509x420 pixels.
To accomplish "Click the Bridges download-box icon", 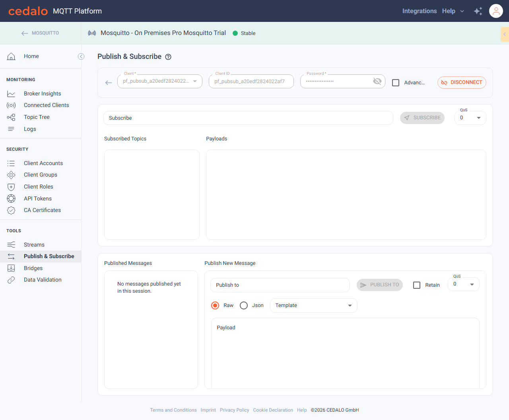I will click(x=11, y=268).
